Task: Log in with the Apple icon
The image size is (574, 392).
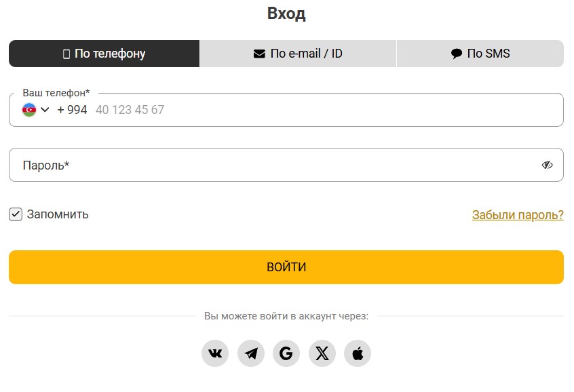Action: [358, 353]
